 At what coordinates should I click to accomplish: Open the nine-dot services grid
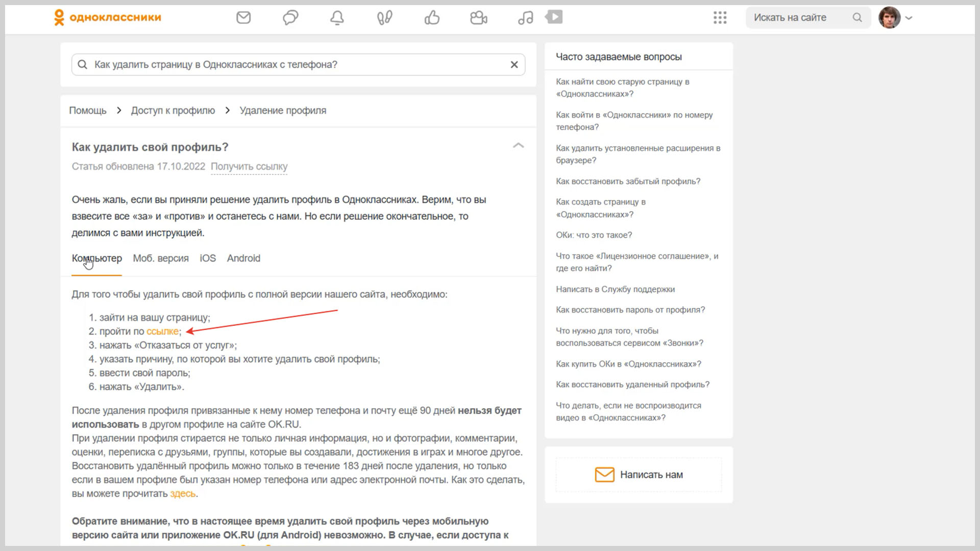point(720,18)
